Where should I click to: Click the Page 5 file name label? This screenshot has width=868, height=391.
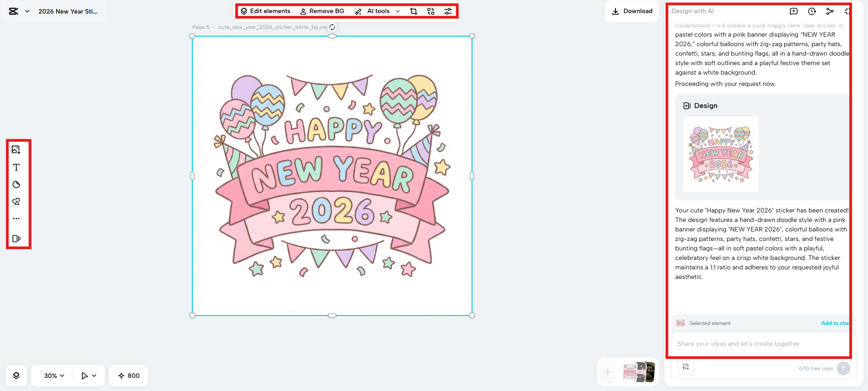[x=259, y=27]
